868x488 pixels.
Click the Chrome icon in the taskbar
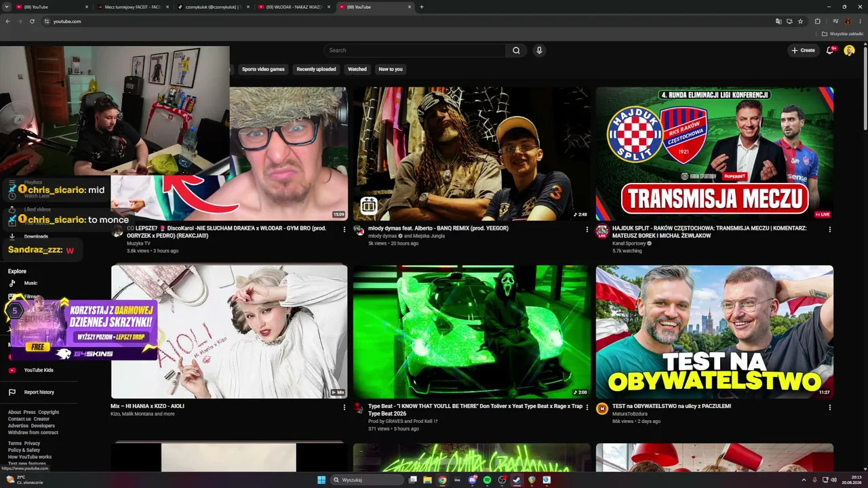click(x=442, y=480)
